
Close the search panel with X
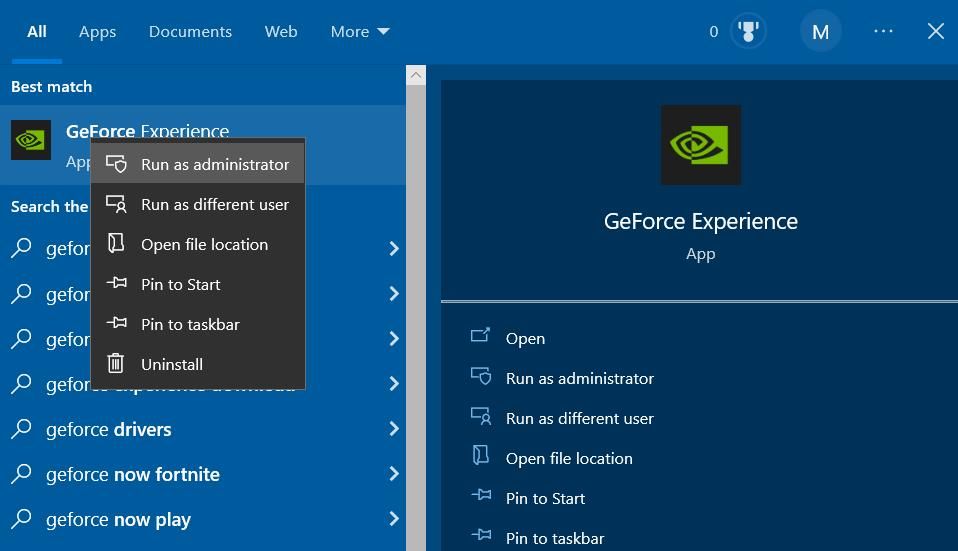935,31
